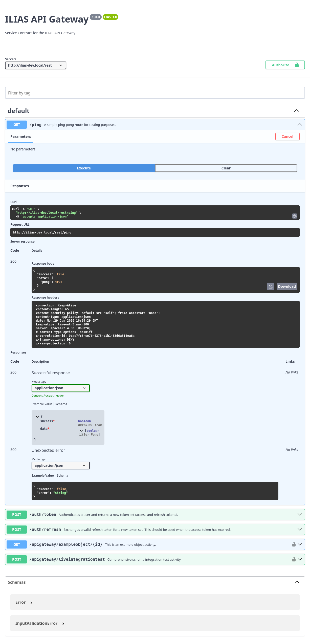This screenshot has width=310, height=644.
Task: Click the ILIAS API Gateway title
Action: coord(47,19)
